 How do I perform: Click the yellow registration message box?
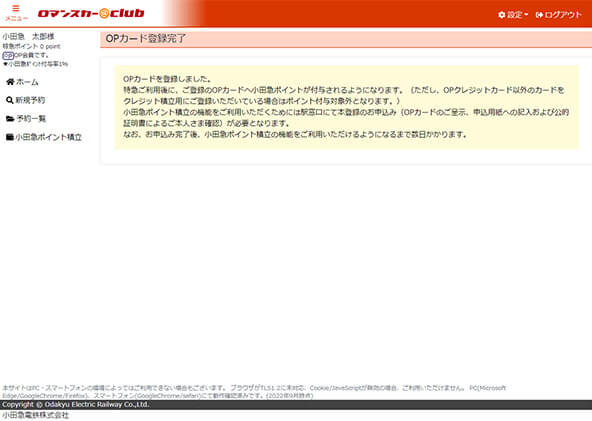coord(346,107)
